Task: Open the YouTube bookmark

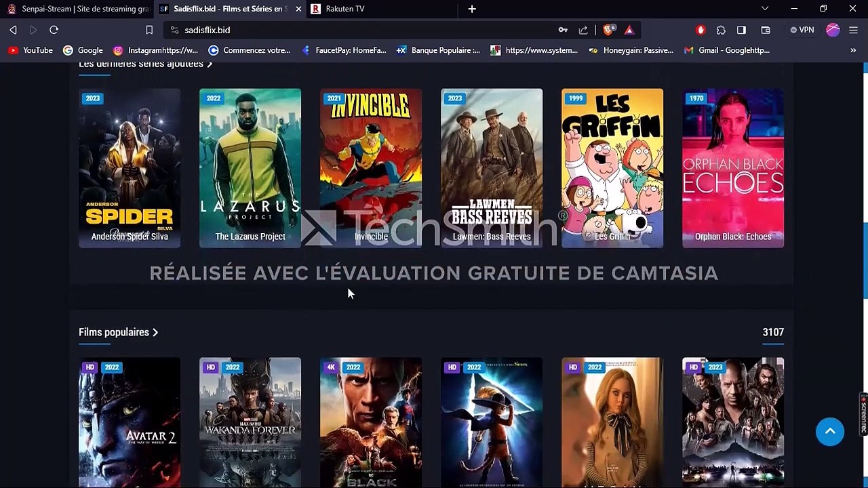Action: (x=31, y=50)
